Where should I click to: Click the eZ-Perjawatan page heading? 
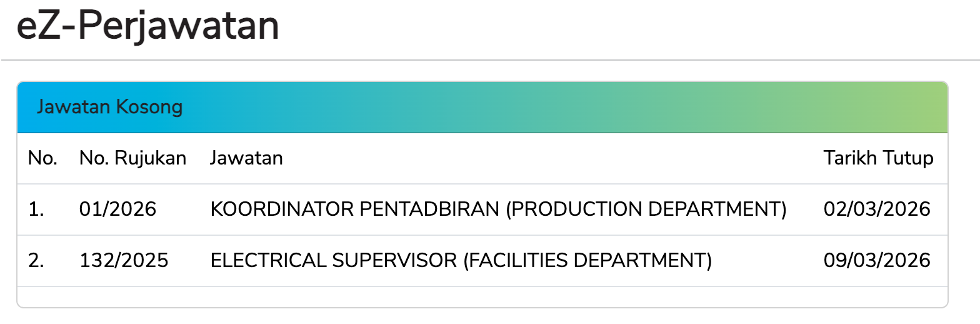click(x=147, y=28)
